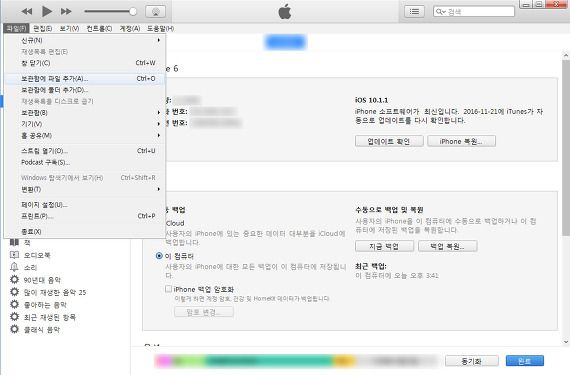Open the list view button near search

414,12
